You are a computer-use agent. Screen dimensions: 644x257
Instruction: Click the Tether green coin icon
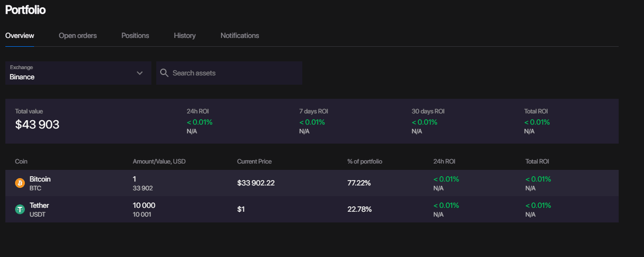tap(20, 209)
